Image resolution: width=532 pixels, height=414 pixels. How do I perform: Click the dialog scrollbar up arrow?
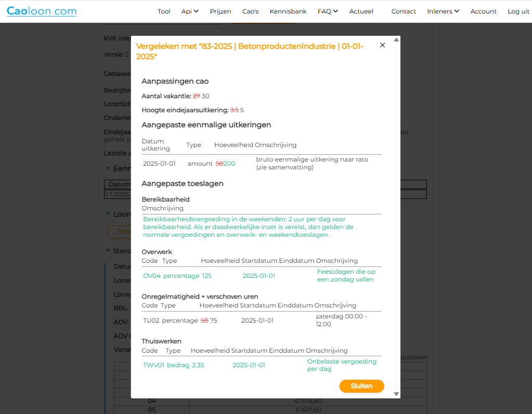click(x=396, y=40)
